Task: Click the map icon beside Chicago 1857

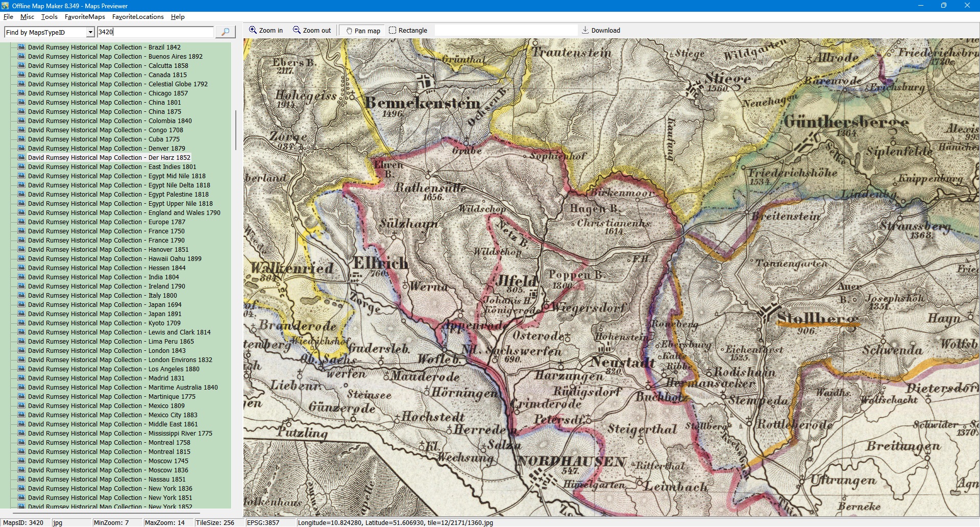Action: coord(21,93)
